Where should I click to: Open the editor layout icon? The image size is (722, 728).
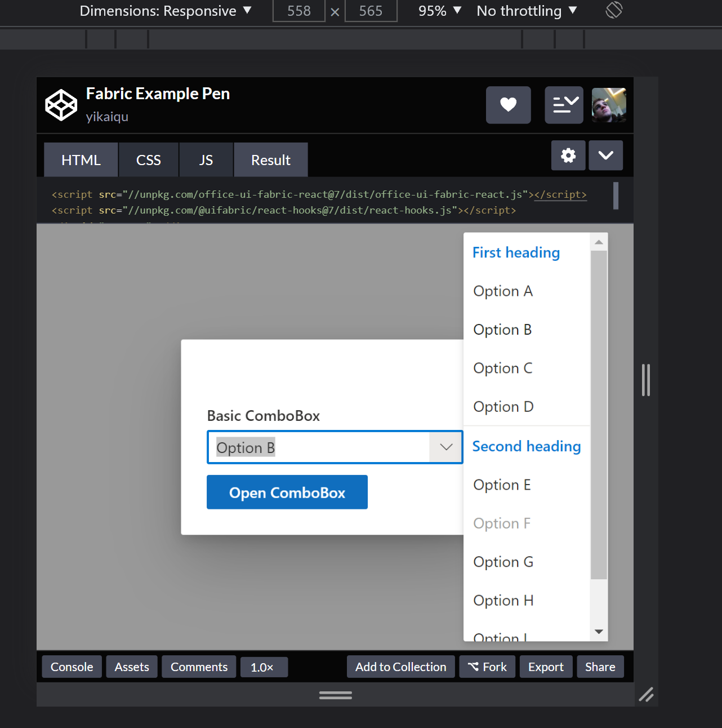click(564, 105)
